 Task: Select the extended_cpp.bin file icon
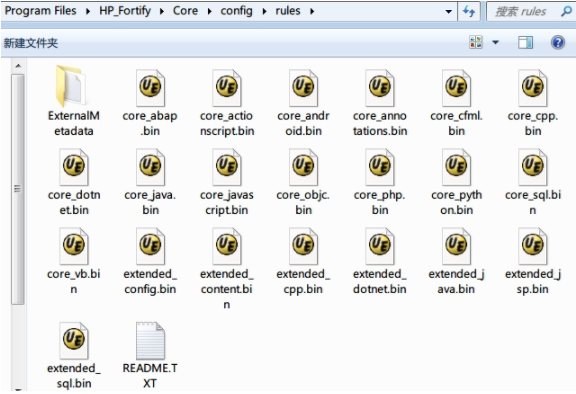[303, 246]
